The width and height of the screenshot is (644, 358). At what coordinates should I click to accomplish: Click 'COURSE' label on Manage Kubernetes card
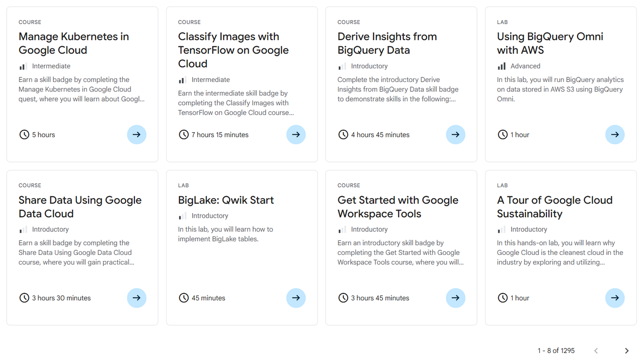(x=30, y=22)
